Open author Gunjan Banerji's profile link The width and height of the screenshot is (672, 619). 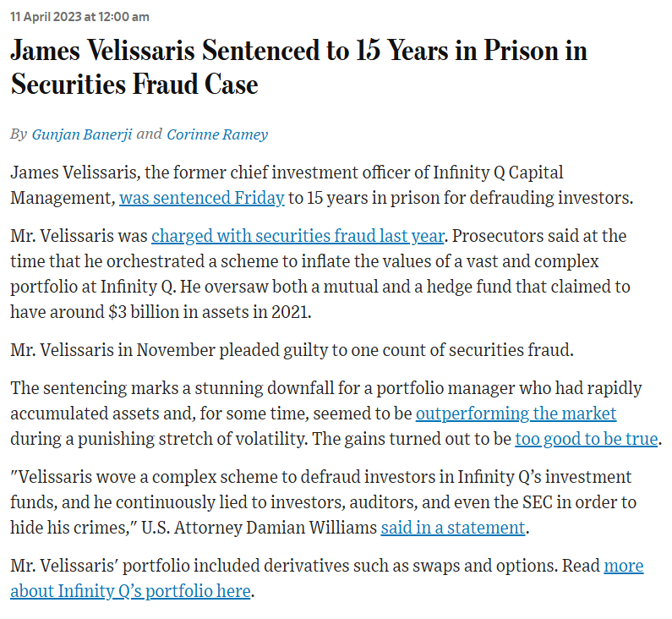[82, 134]
